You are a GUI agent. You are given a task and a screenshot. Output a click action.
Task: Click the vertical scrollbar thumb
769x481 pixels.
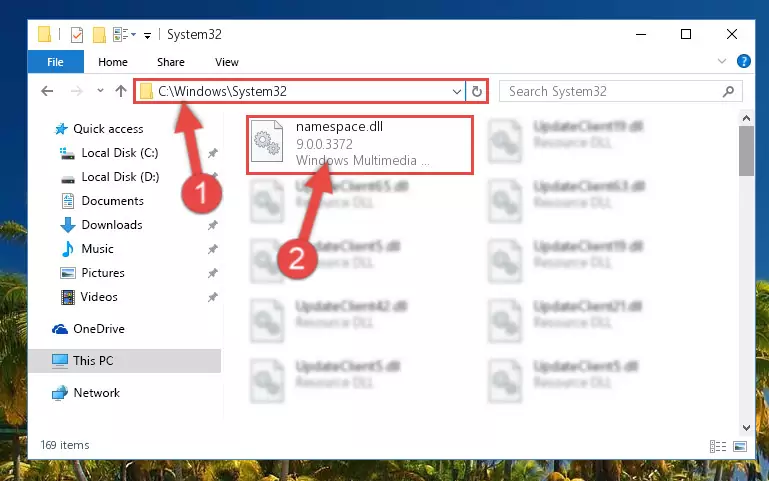[x=746, y=151]
